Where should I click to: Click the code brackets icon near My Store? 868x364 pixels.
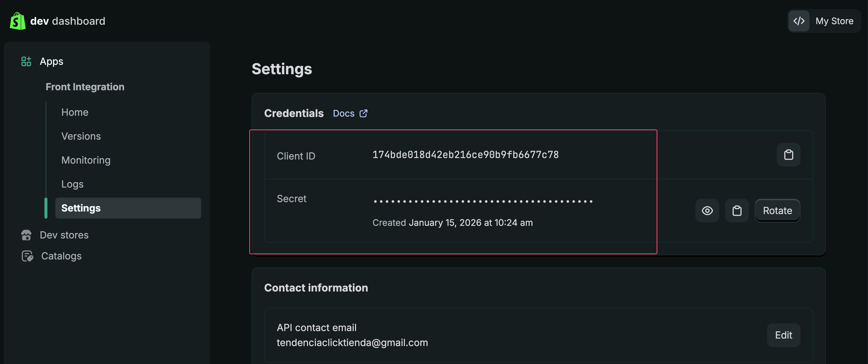click(x=799, y=21)
